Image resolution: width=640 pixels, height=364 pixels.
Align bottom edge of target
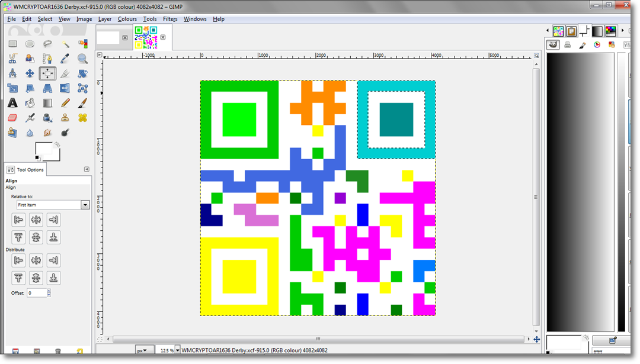(53, 237)
